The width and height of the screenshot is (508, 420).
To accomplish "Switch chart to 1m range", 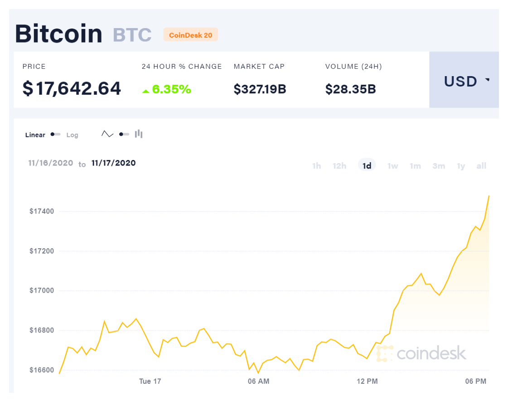I will point(415,166).
